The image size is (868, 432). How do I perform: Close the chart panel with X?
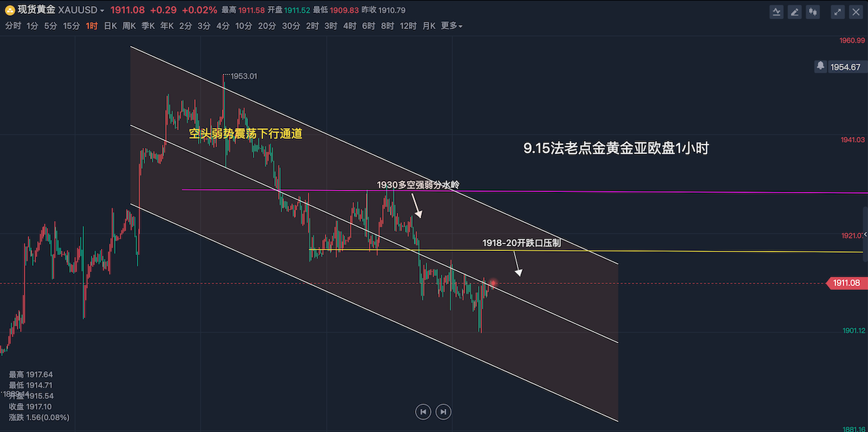click(x=856, y=12)
